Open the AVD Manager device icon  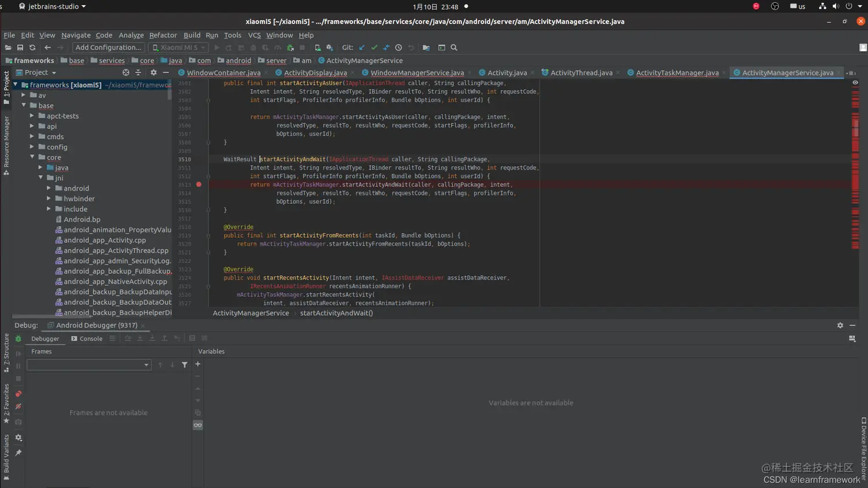coord(317,48)
